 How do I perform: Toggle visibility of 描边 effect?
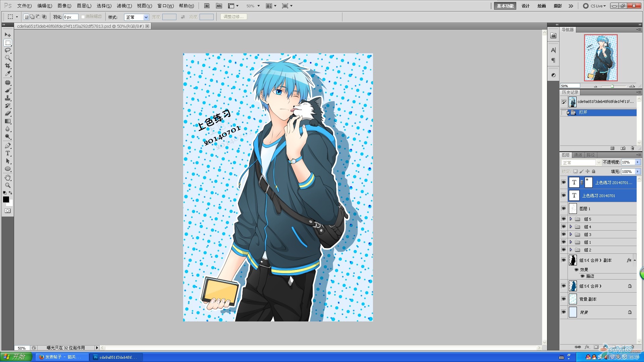click(x=583, y=276)
